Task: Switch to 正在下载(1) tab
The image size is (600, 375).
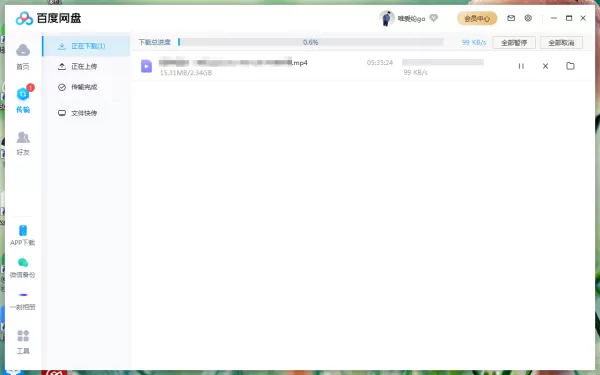Action: pos(86,46)
